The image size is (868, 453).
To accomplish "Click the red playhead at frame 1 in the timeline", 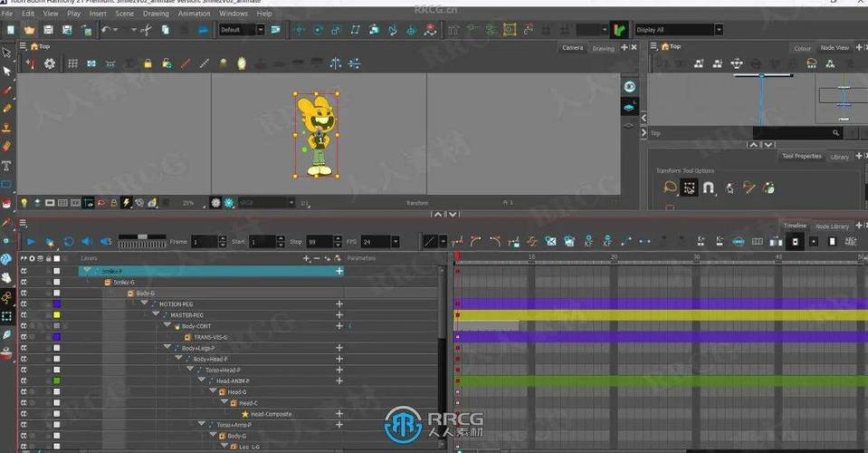I will tap(457, 256).
